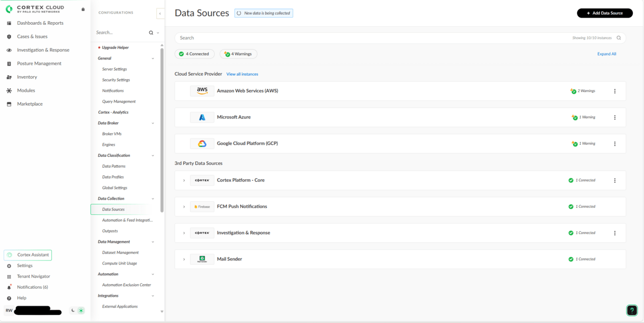This screenshot has height=323, width=644.
Task: Open Cortex Platform - Core options menu
Action: 615,180
